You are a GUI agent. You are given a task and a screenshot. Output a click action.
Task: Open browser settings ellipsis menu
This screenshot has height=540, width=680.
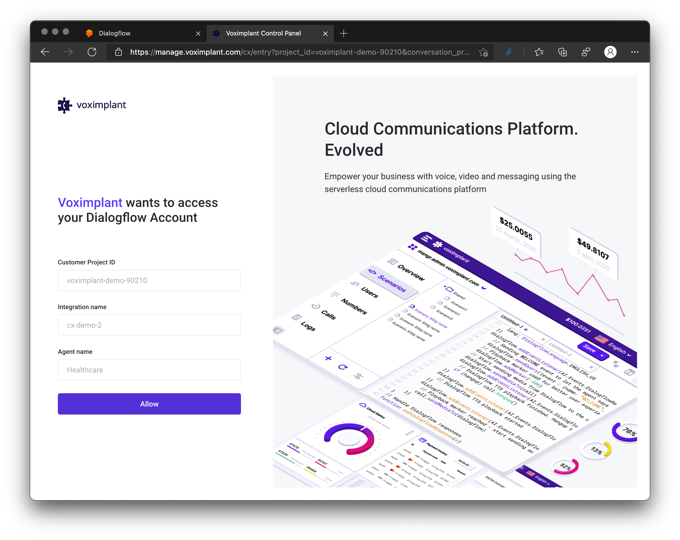[635, 52]
